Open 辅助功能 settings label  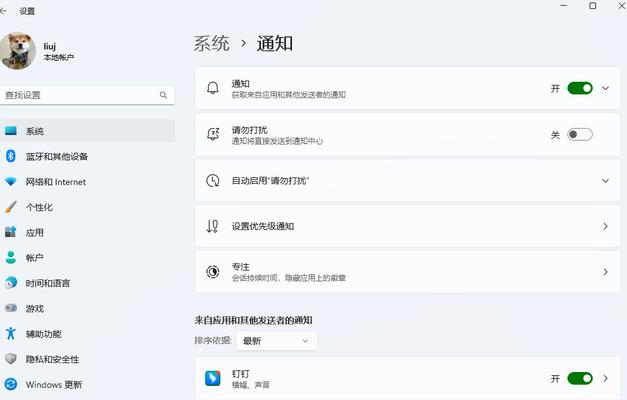point(44,334)
